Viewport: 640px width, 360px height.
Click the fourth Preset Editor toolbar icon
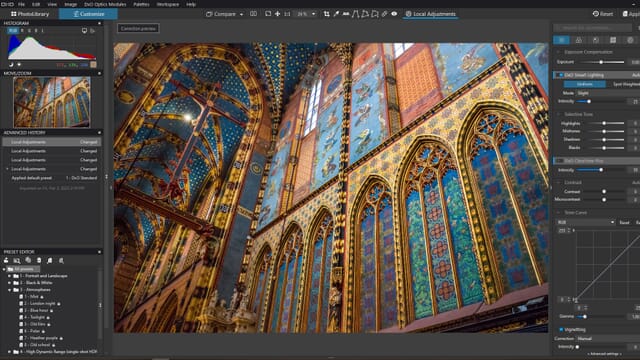tap(39, 260)
